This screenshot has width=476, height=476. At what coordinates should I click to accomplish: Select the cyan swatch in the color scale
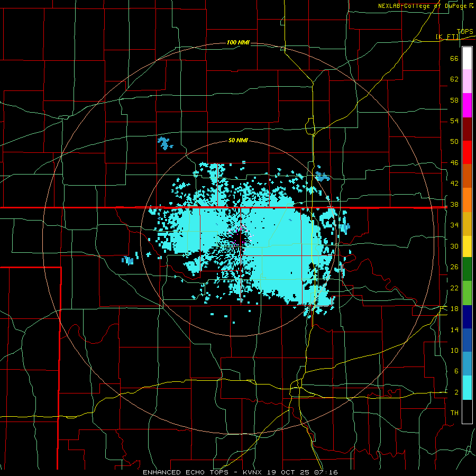467,388
